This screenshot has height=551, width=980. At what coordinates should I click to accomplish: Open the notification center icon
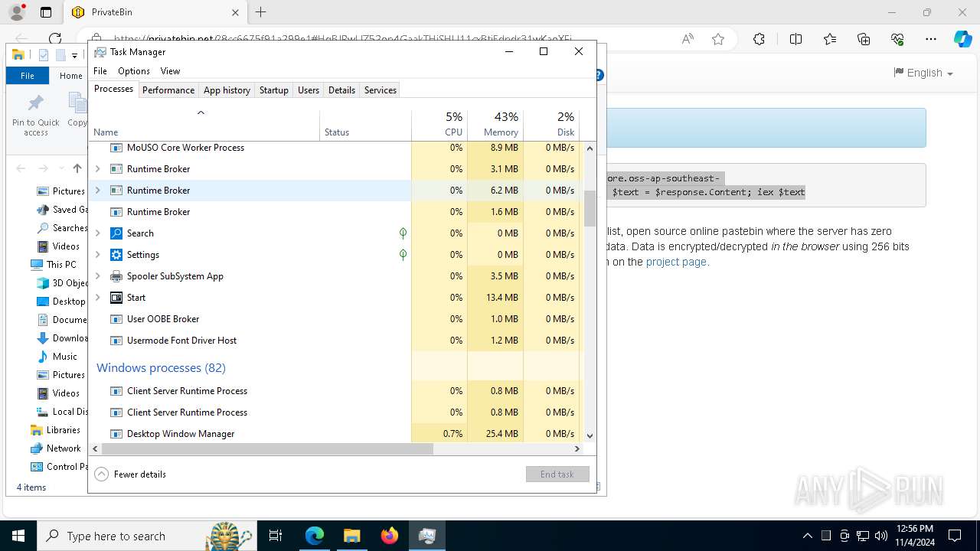[x=955, y=536]
